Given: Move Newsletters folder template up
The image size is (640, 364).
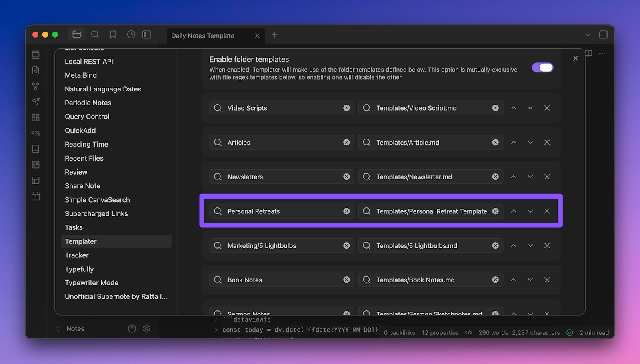Looking at the screenshot, I should tap(514, 177).
